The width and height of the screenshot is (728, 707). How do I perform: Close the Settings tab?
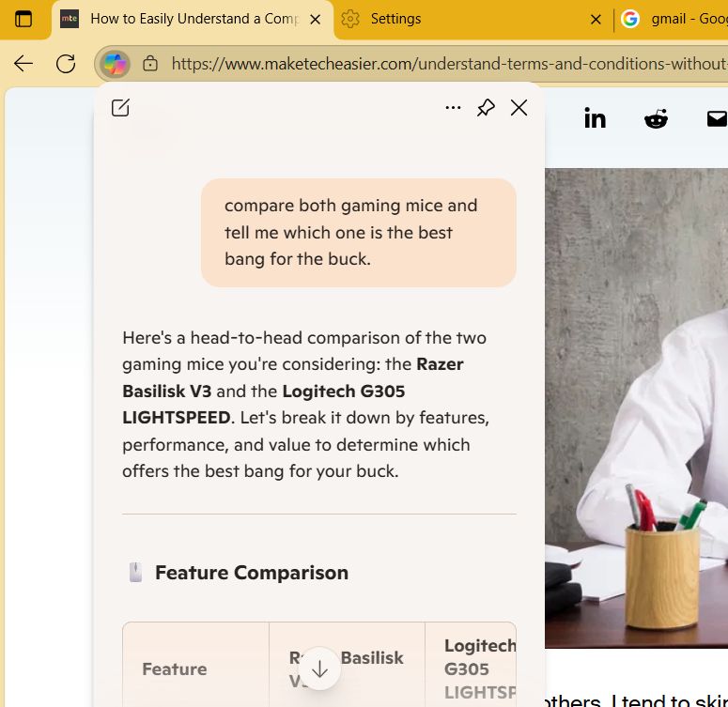(x=596, y=19)
